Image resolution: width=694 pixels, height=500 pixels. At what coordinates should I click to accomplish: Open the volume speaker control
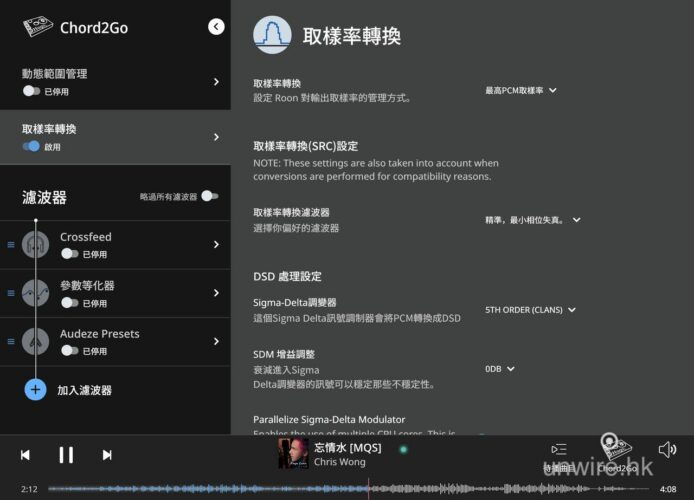[x=667, y=450]
